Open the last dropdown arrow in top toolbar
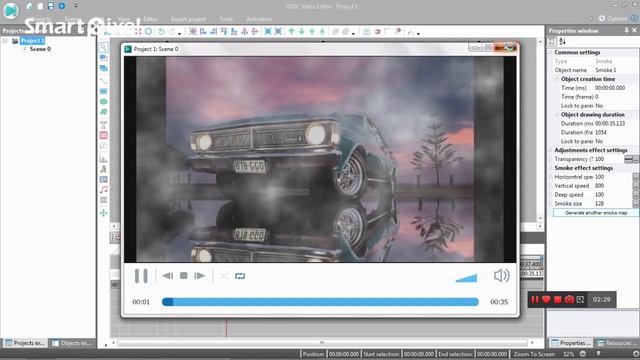 [418, 33]
